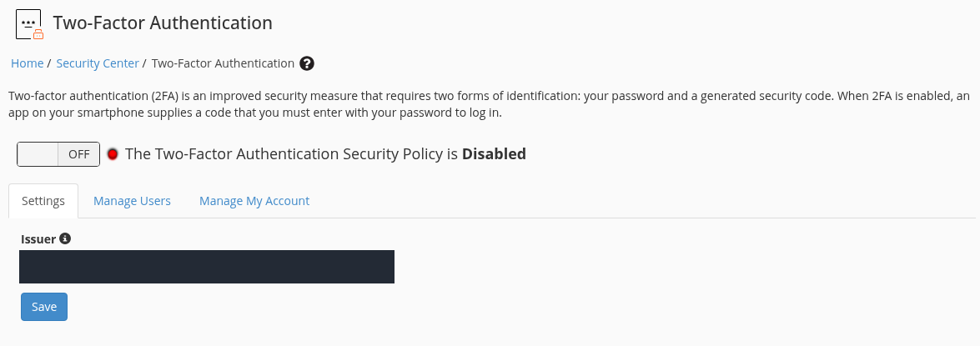980x346 pixels.
Task: Click the bold Disabled status word
Action: pyautogui.click(x=494, y=153)
